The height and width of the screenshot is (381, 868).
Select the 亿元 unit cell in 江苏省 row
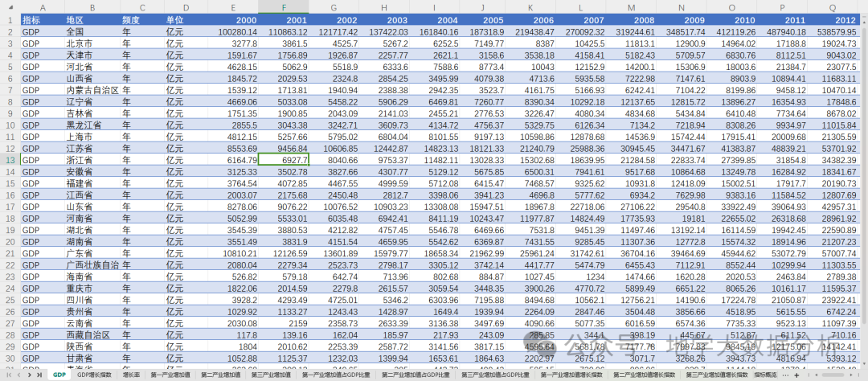(185, 149)
